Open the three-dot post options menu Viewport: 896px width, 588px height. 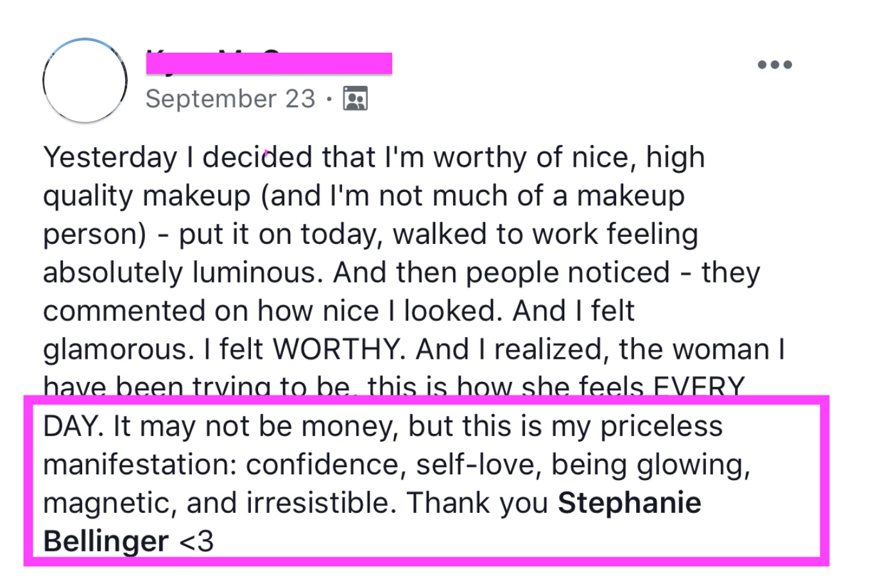(775, 65)
